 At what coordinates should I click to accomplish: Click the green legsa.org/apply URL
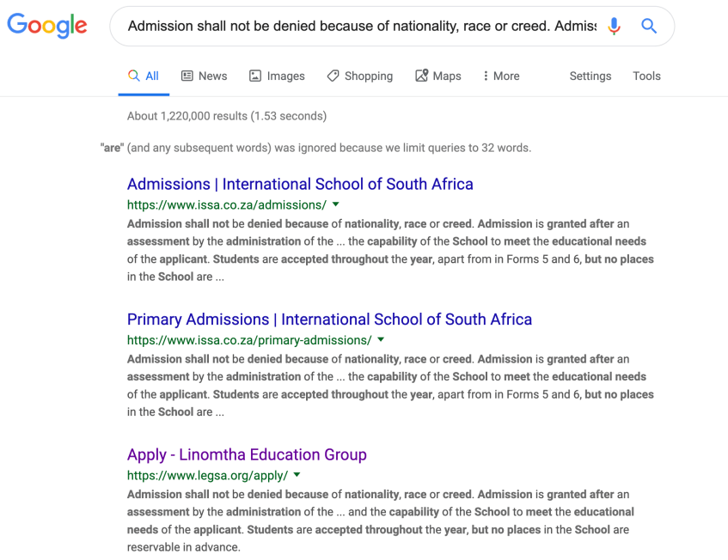pyautogui.click(x=207, y=476)
